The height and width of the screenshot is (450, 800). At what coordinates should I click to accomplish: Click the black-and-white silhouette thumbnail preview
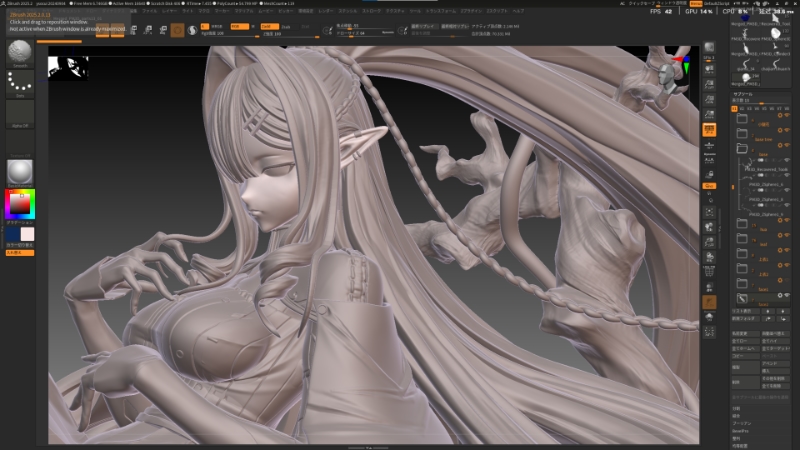click(69, 68)
